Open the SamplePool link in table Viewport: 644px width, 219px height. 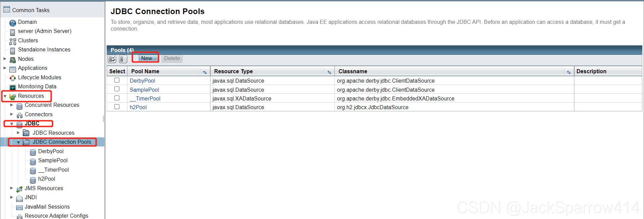145,90
